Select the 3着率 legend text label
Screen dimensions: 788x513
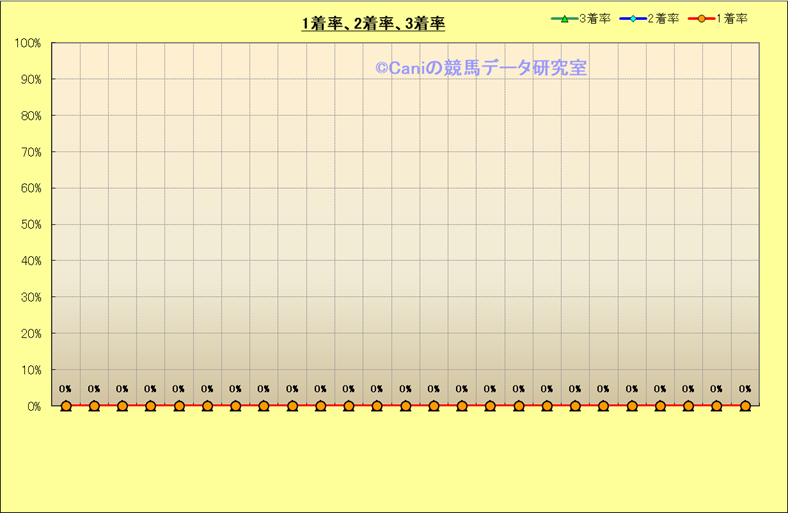594,19
